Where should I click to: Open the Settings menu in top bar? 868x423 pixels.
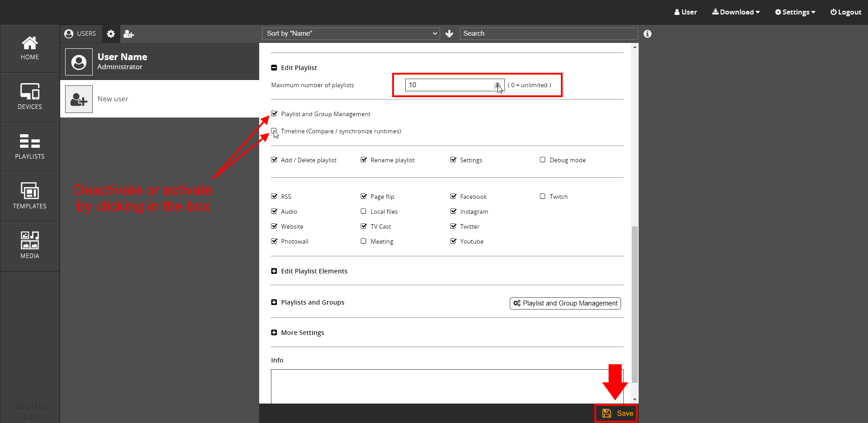[795, 12]
